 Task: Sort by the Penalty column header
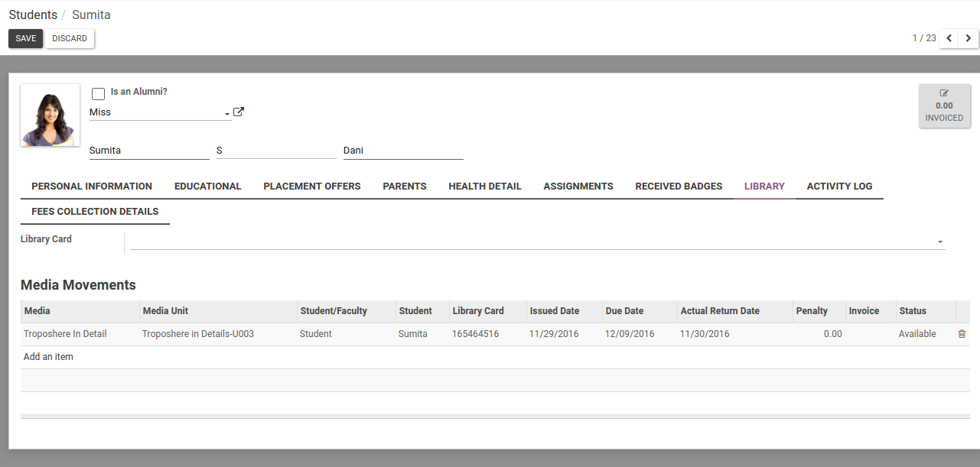(x=819, y=311)
